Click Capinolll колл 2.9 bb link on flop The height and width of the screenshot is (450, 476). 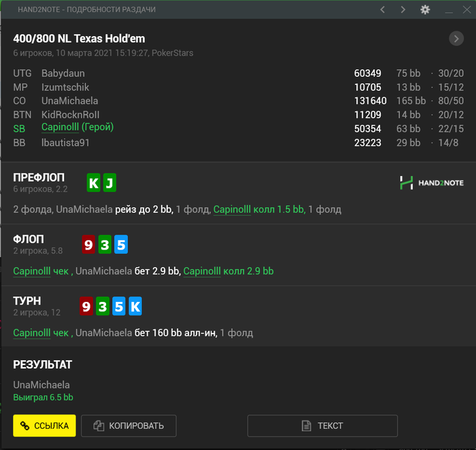(228, 271)
